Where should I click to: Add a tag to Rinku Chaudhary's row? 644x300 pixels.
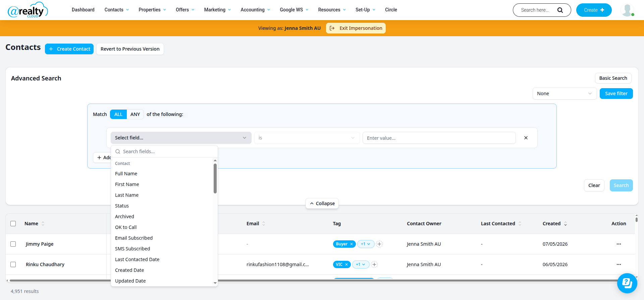tap(374, 264)
